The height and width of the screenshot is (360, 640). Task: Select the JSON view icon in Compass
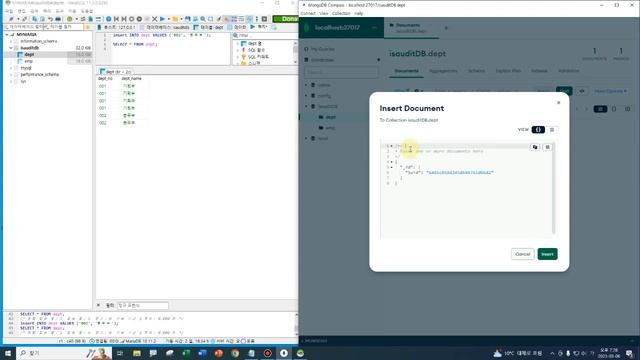click(x=614, y=109)
